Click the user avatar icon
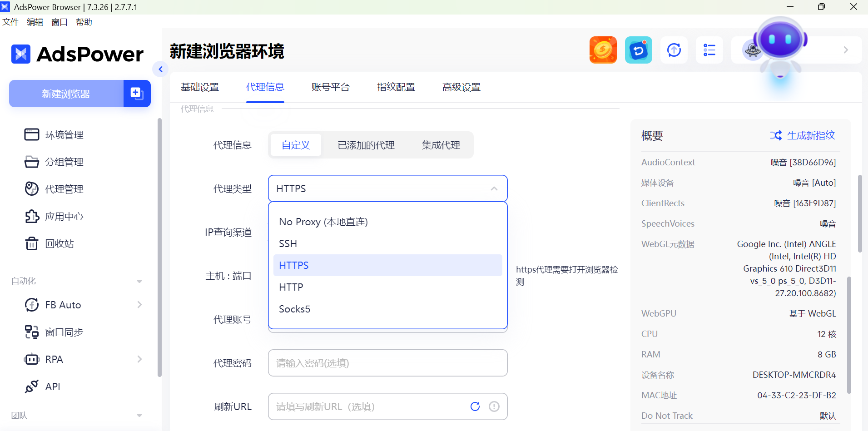This screenshot has width=868, height=431. coord(752,50)
